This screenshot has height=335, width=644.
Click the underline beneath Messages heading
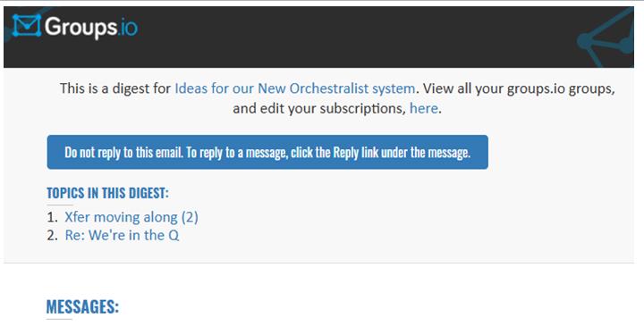(59, 319)
